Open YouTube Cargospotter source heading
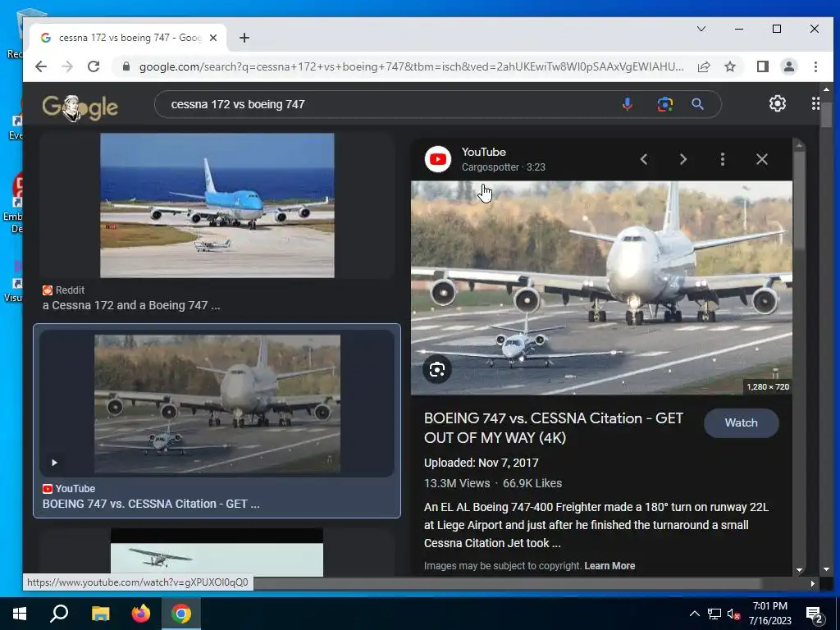This screenshot has width=840, height=630. pyautogui.click(x=503, y=159)
